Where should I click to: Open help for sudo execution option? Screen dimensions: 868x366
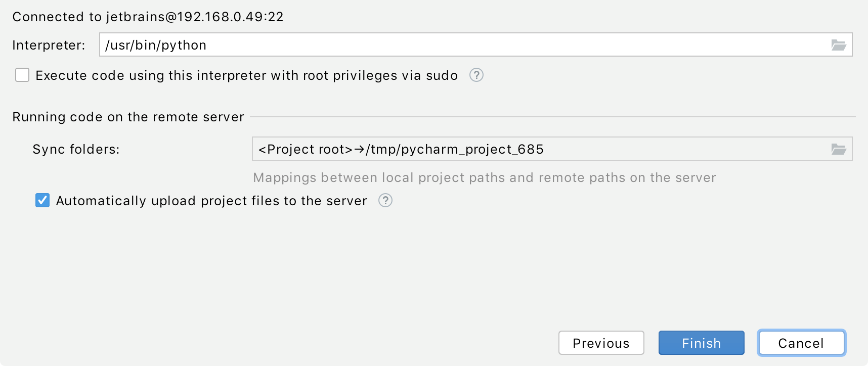(x=476, y=75)
